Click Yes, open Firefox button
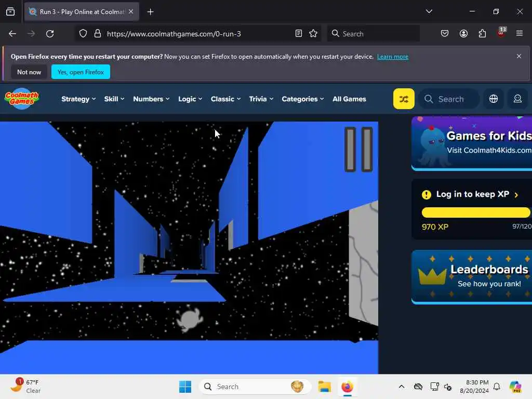Screen dimensions: 532x399 [x=81, y=72]
